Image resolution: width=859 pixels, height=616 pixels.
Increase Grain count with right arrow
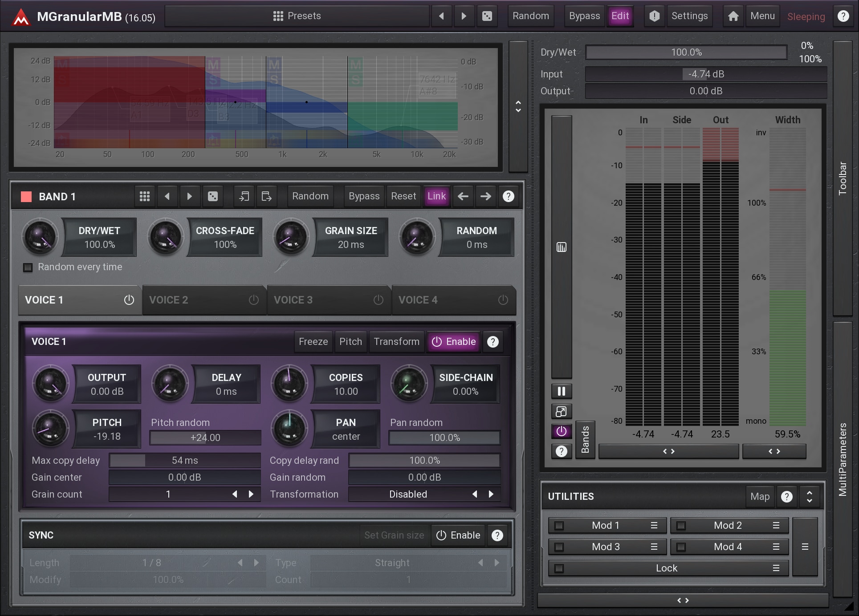click(x=251, y=494)
